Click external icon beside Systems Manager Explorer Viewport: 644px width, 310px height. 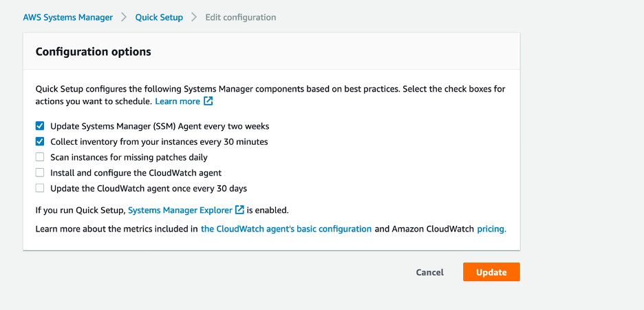[x=239, y=209]
